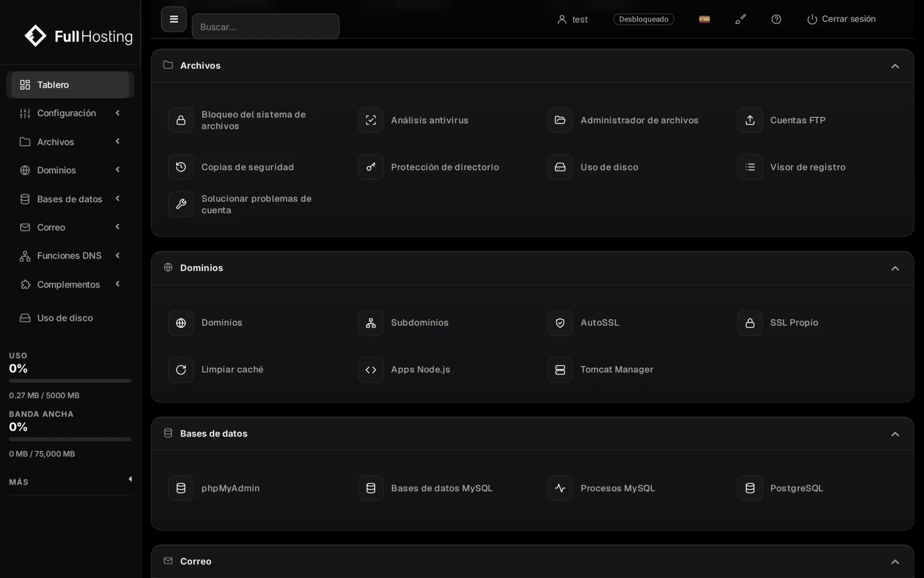This screenshot has width=924, height=578.
Task: Toggle the Desbloqueado lock status badge
Action: (643, 19)
